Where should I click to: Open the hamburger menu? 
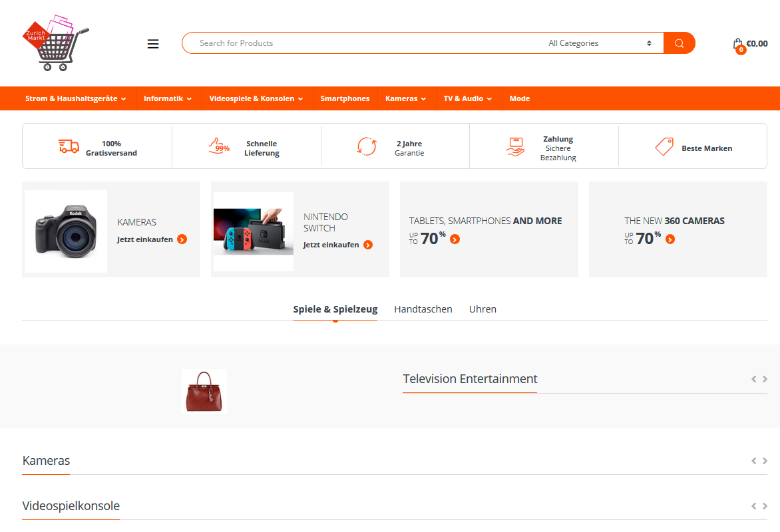[153, 44]
